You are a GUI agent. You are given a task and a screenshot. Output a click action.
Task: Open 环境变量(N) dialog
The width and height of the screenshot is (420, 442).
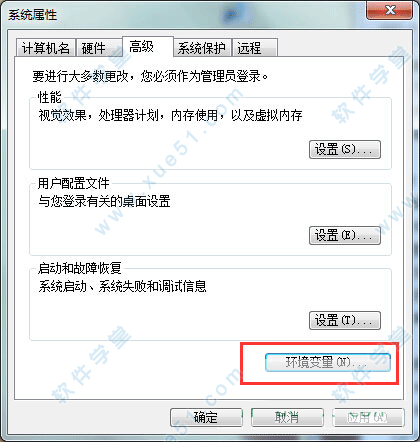point(328,362)
